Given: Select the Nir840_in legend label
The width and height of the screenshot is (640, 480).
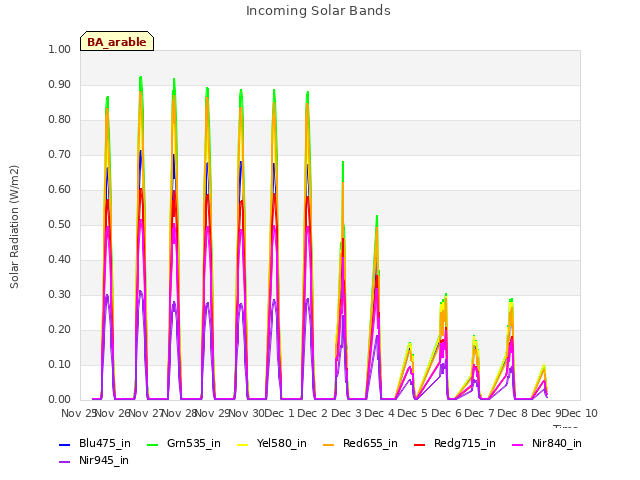Looking at the screenshot, I should coord(557,443).
